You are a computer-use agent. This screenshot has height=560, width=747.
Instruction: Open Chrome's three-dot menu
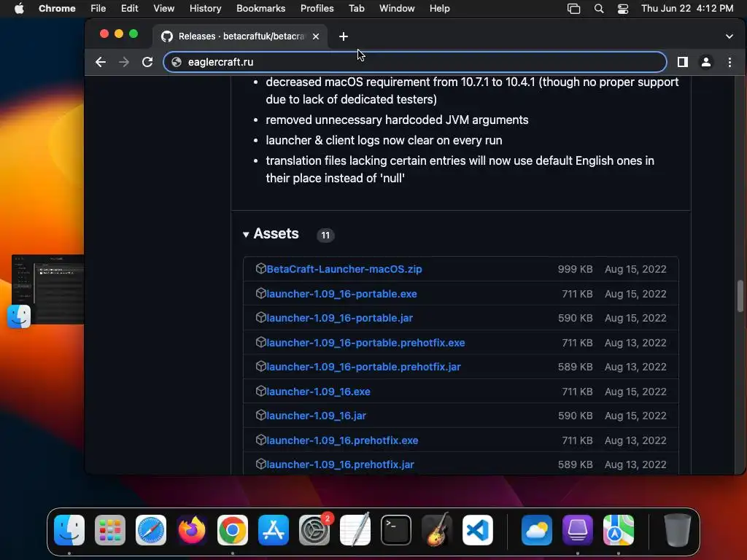pos(729,62)
